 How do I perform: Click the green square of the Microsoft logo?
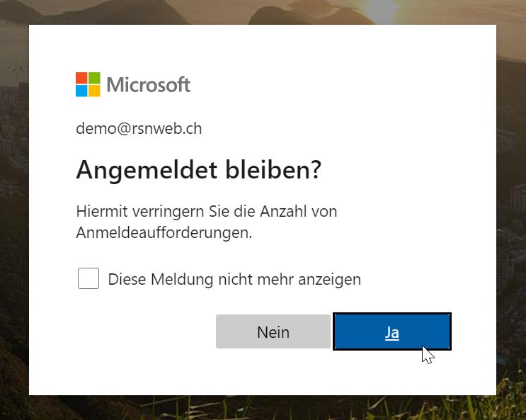click(x=94, y=78)
